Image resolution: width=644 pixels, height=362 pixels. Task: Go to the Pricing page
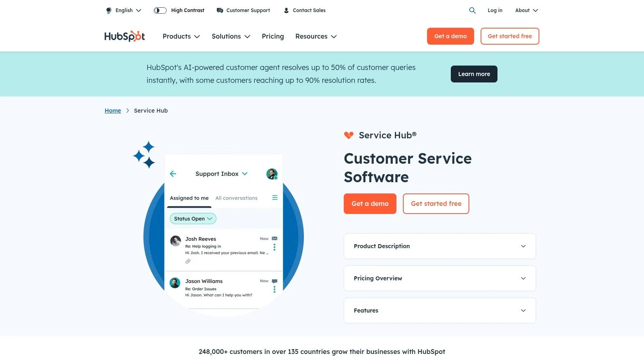273,36
